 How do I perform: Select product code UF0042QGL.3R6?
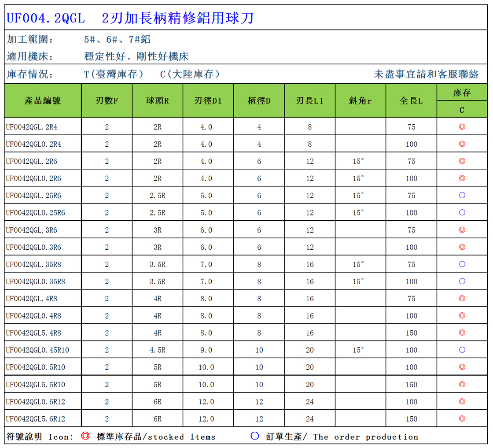click(31, 230)
